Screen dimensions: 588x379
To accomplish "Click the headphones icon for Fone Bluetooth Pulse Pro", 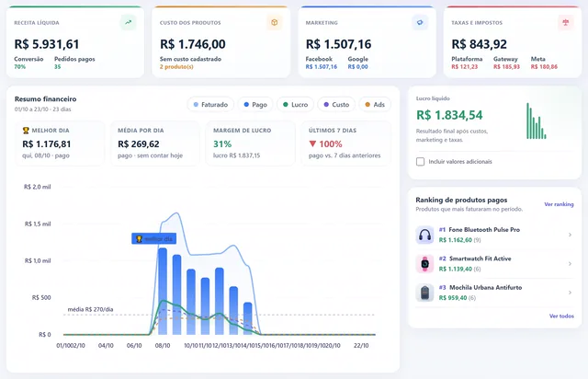I will pos(424,235).
